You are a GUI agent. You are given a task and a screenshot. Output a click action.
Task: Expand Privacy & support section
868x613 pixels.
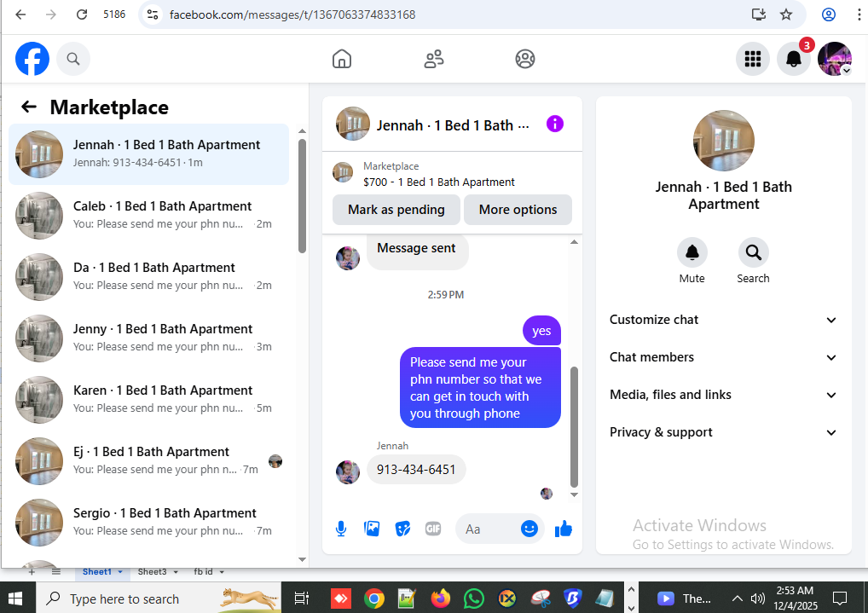(723, 432)
